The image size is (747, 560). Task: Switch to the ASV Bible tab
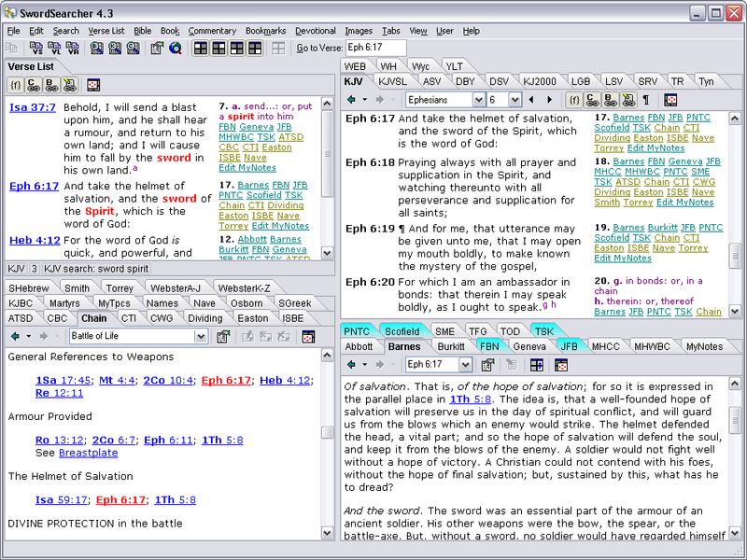click(x=432, y=81)
